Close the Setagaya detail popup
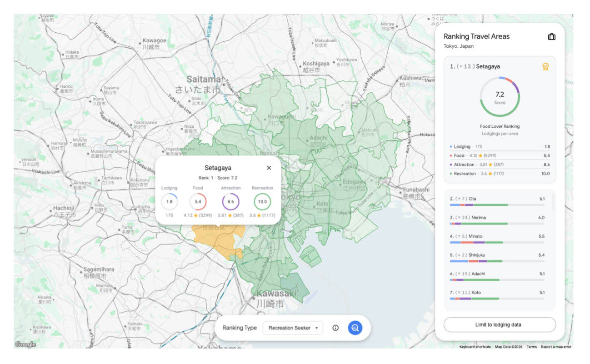The image size is (590, 364). (269, 167)
